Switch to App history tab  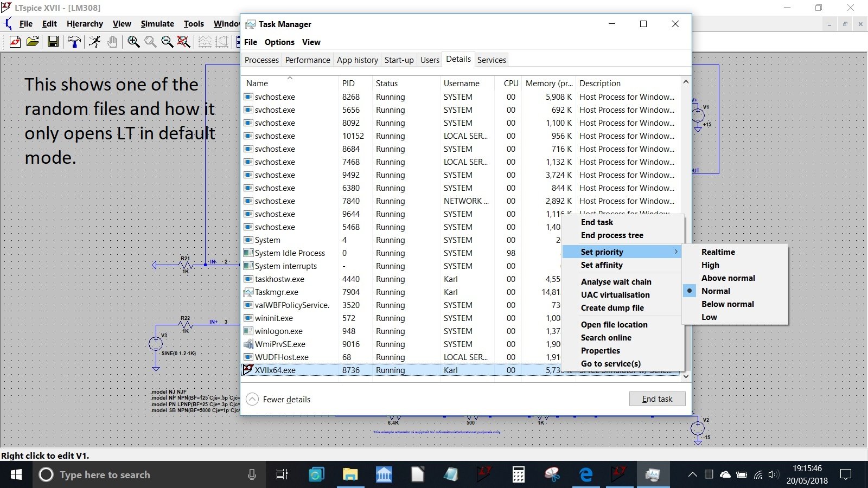point(358,60)
